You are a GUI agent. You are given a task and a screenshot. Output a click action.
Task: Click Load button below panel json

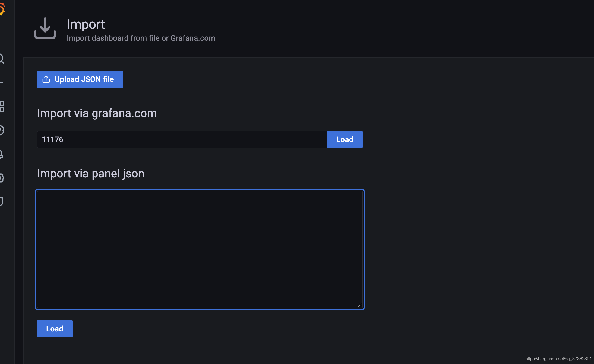[55, 329]
